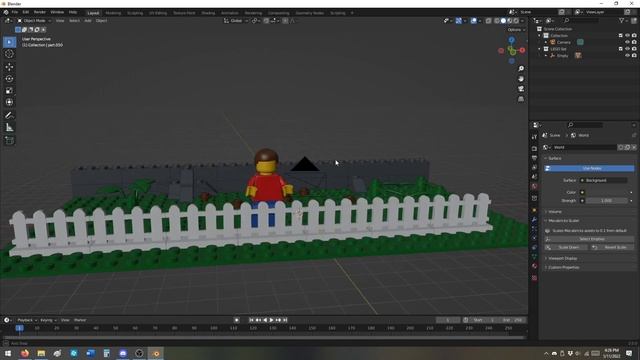Open File Explorer from the taskbar
This screenshot has width=640, height=360.
pyautogui.click(x=41, y=353)
